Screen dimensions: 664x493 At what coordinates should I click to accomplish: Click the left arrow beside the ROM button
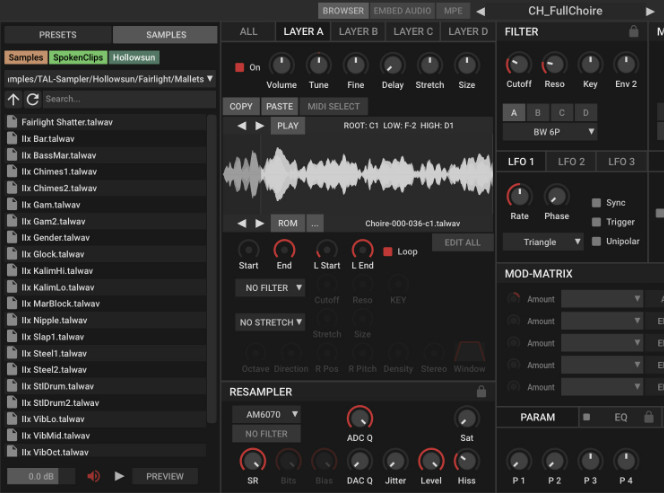click(x=241, y=223)
